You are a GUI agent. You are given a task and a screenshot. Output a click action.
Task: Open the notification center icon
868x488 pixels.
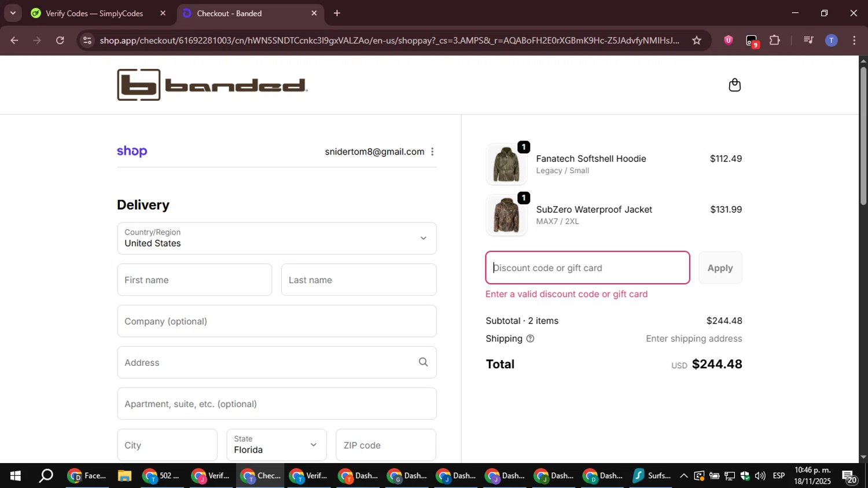click(849, 476)
